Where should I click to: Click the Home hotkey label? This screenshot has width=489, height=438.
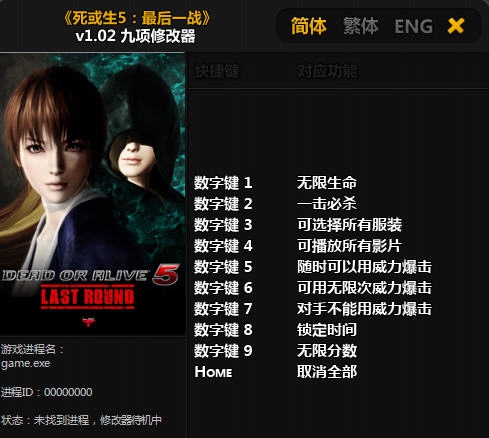tap(213, 372)
